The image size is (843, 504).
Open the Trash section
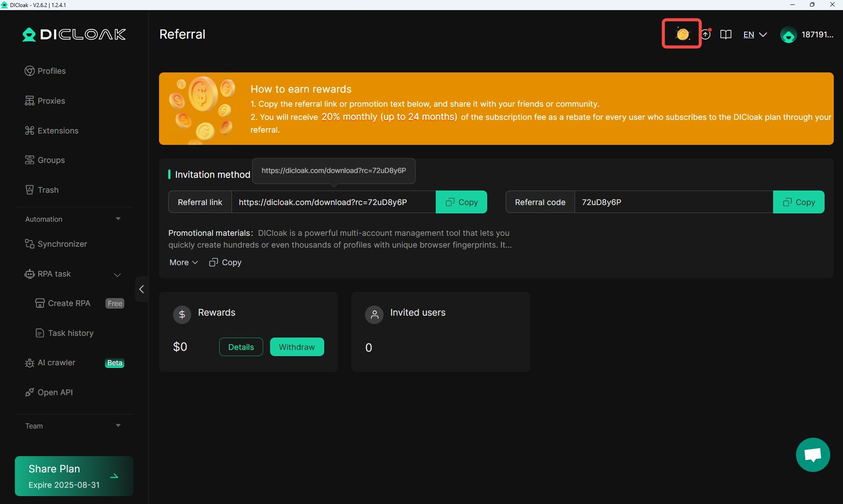coord(48,190)
